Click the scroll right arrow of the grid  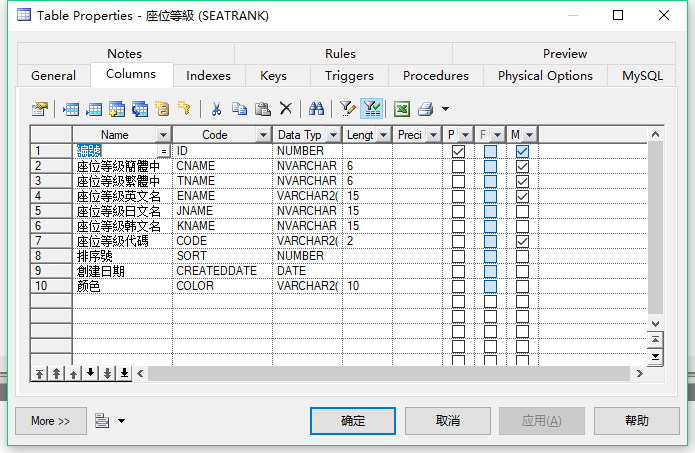tap(640, 374)
